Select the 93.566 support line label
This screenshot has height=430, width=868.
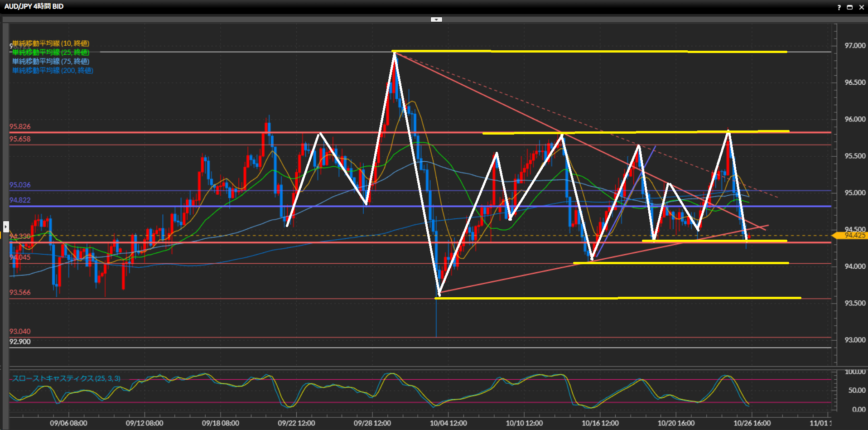(20, 292)
